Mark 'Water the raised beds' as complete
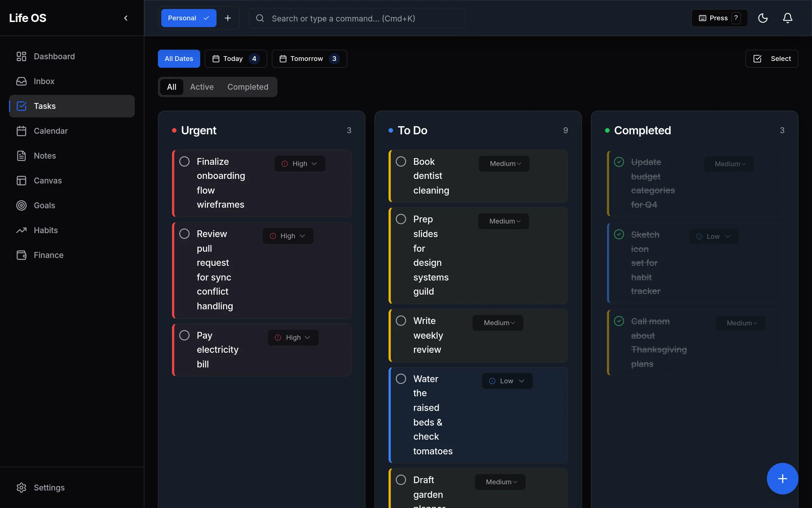Image resolution: width=812 pixels, height=508 pixels. (x=401, y=379)
